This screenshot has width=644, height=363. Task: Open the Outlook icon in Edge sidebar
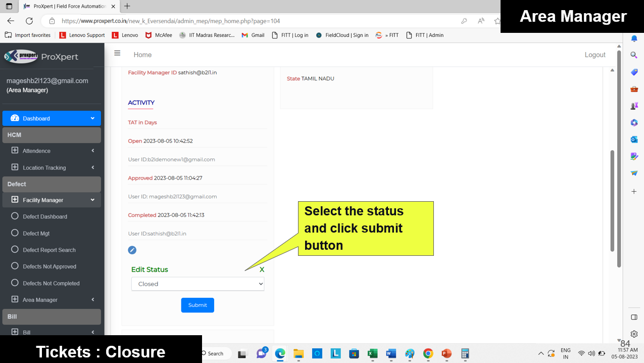(634, 140)
